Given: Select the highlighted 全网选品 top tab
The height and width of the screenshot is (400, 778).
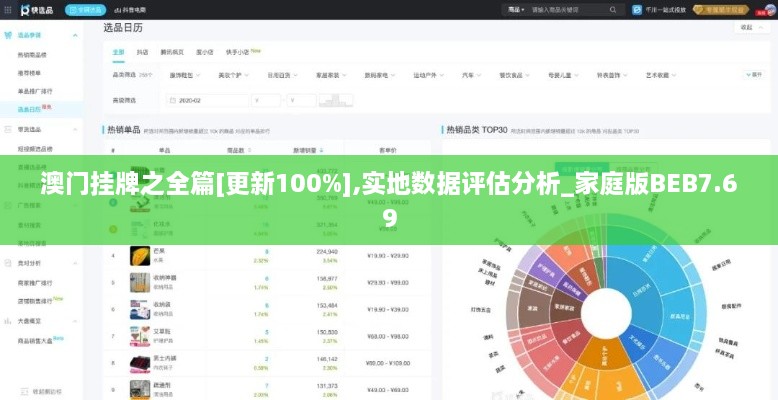Looking at the screenshot, I should 85,9.
